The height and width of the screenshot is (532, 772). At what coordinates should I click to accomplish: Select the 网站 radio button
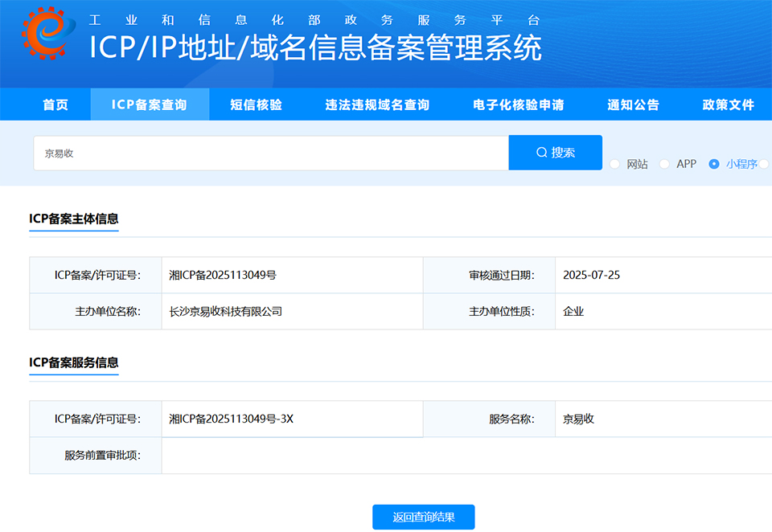tap(614, 164)
